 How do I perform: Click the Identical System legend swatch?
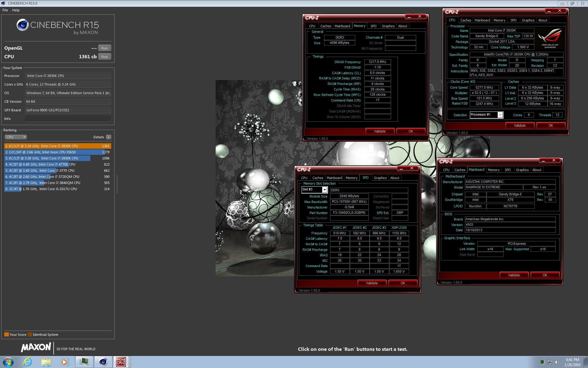30,335
